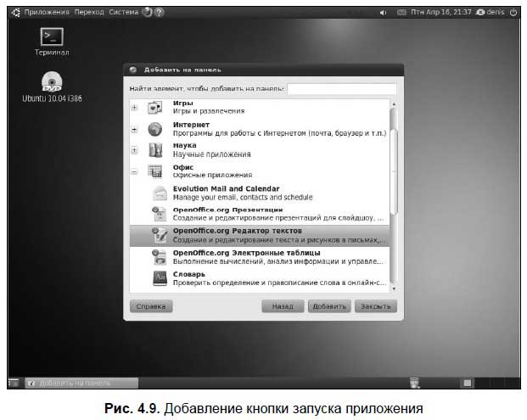Select the OpenOffice.org Презентации icon
The height and width of the screenshot is (420, 527).
coord(158,214)
